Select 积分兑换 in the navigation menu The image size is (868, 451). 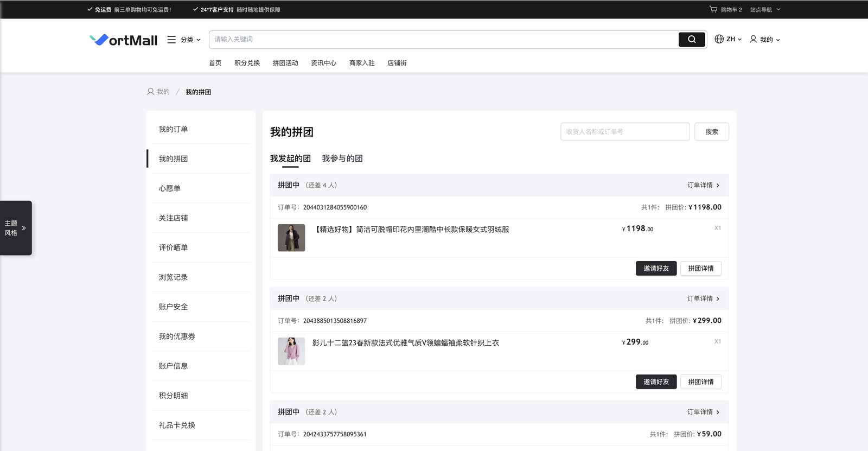[247, 63]
